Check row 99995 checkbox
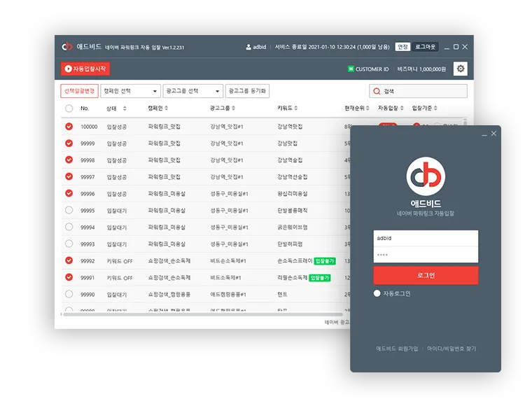The image size is (525, 420). pos(69,210)
